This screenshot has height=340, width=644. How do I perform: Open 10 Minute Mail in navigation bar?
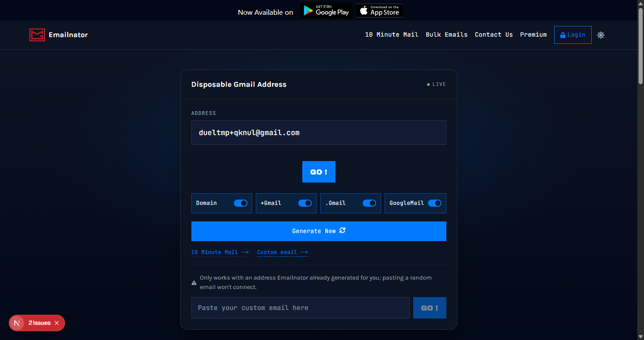coord(392,34)
